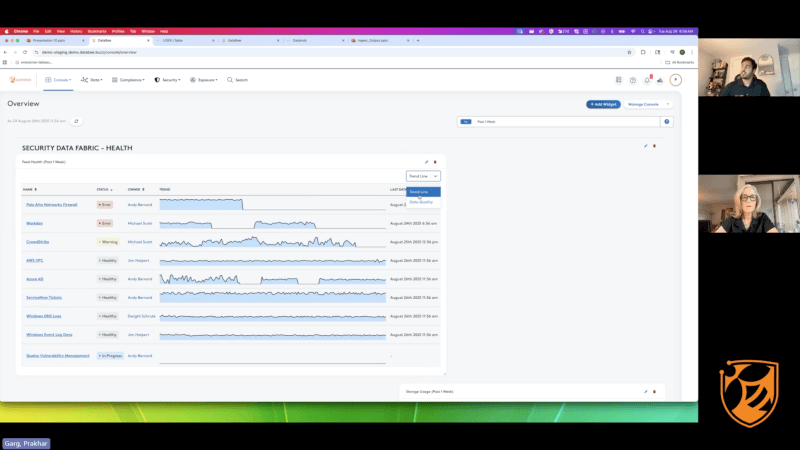Open Search in the navigation bar
This screenshot has width=800, height=450.
(237, 80)
